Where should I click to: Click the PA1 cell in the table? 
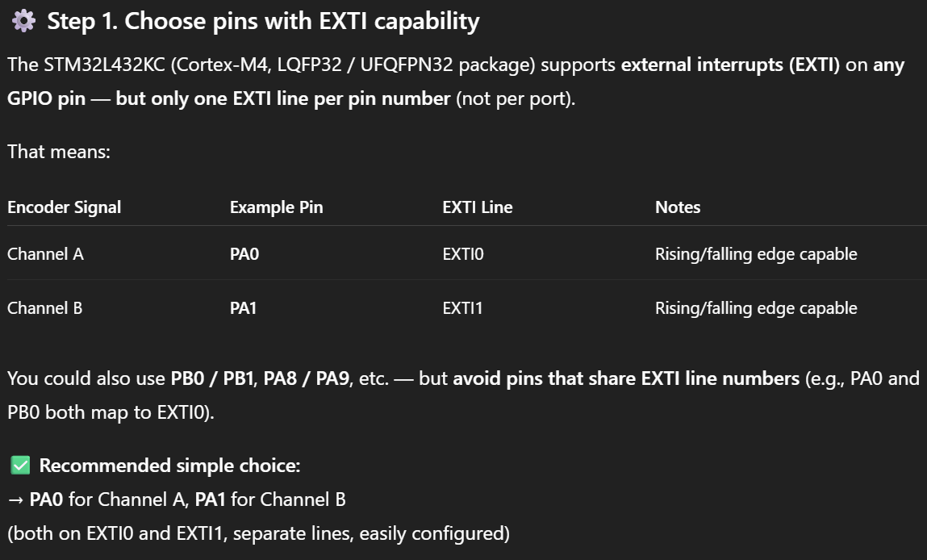(243, 308)
